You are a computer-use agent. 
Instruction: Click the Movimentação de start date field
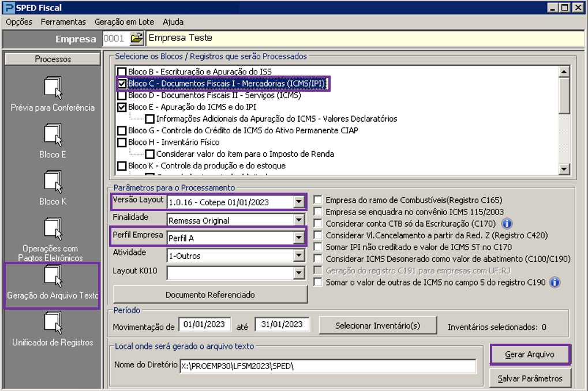pyautogui.click(x=204, y=324)
